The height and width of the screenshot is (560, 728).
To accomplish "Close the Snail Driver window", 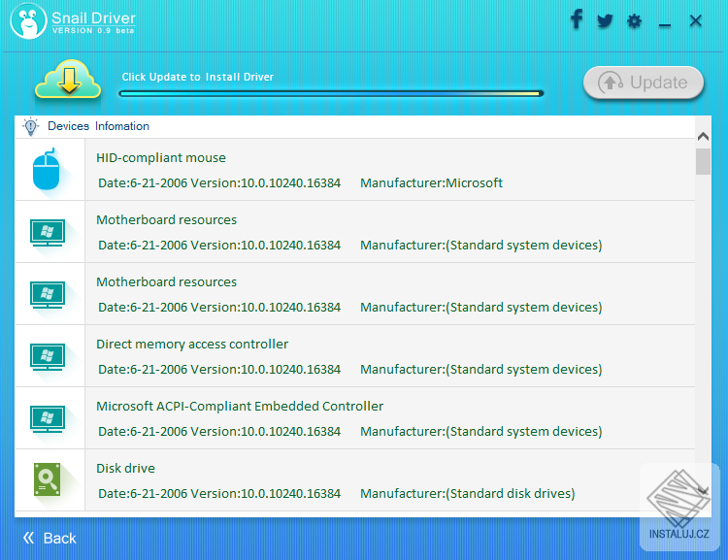I will (x=696, y=20).
